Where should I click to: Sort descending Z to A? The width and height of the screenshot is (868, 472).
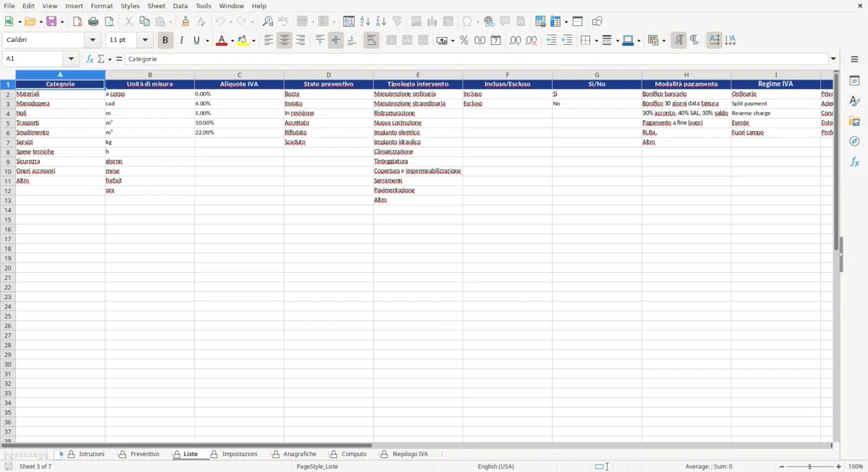click(x=380, y=22)
